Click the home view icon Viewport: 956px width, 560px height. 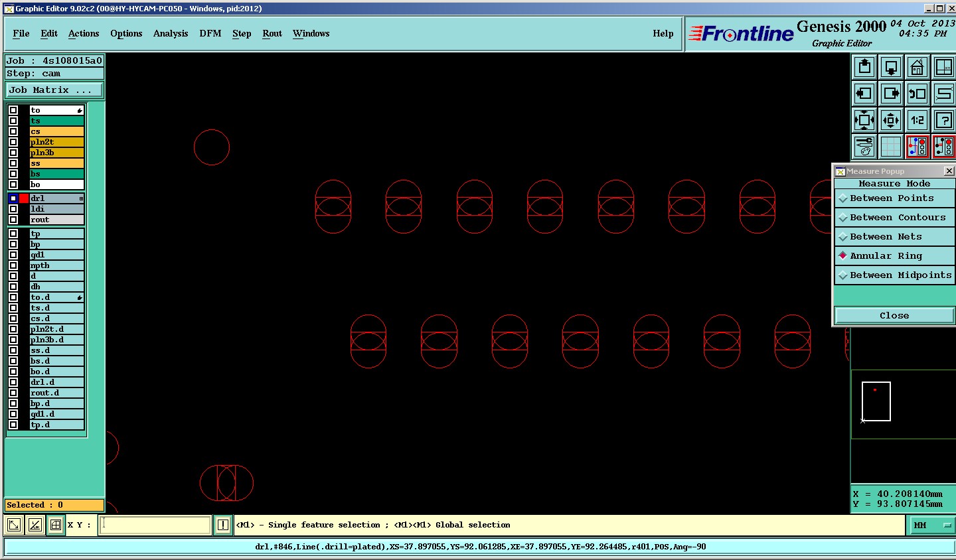click(x=917, y=67)
